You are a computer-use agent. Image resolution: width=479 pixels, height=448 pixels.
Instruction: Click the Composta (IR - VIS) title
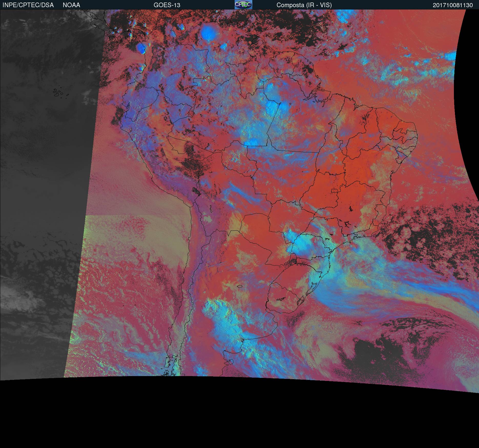[304, 5]
